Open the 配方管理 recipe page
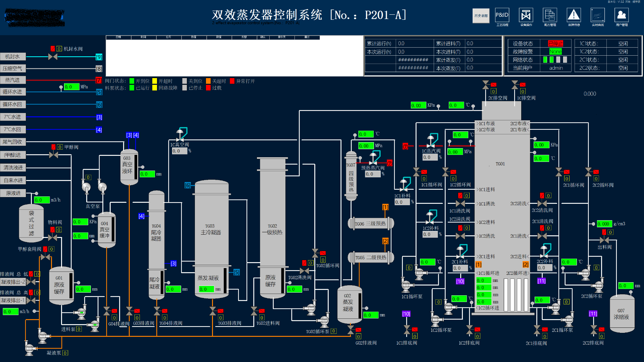644x362 pixels. (550, 17)
